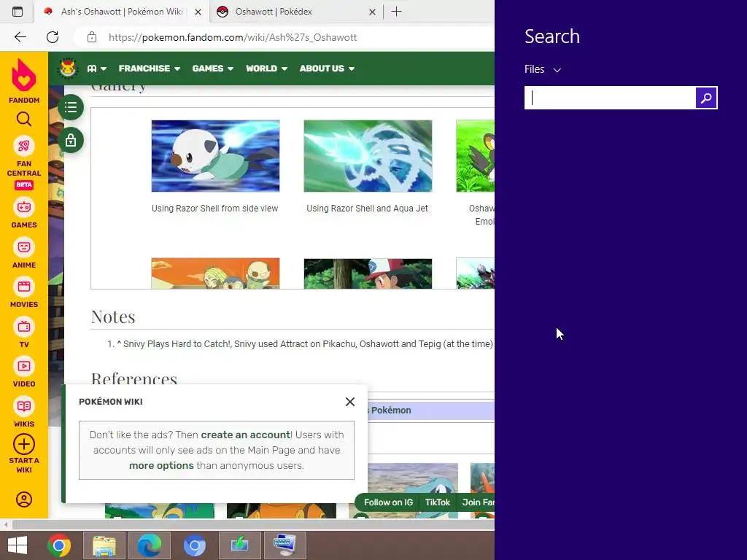Expand the Explore book icon menu

[97, 69]
